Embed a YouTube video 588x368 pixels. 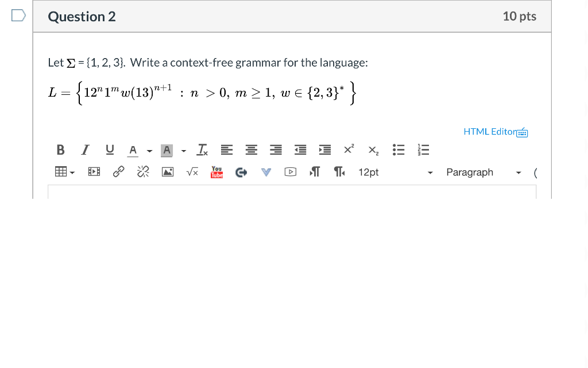[x=216, y=172]
